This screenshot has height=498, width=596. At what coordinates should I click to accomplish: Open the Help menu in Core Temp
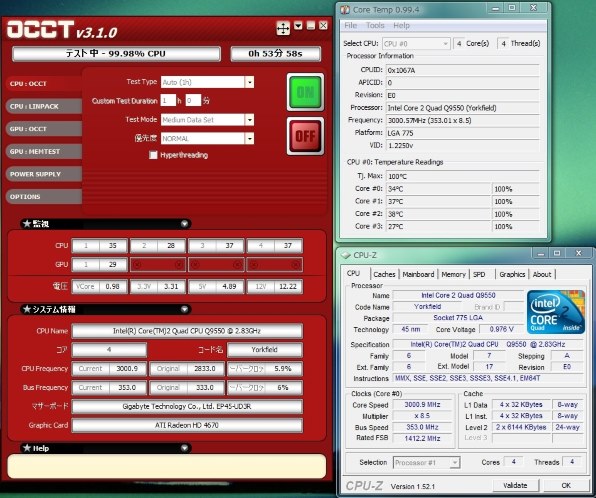point(401,25)
